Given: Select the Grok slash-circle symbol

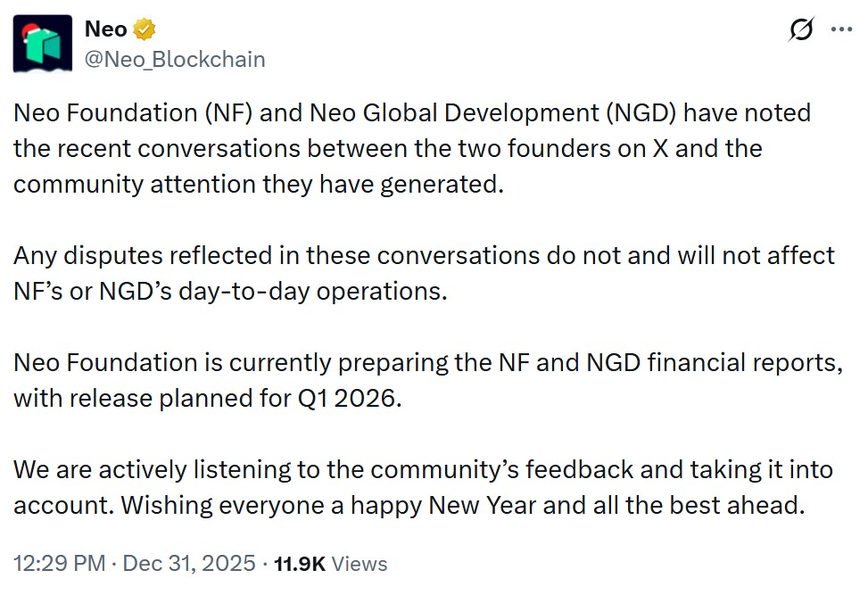Looking at the screenshot, I should 802,29.
